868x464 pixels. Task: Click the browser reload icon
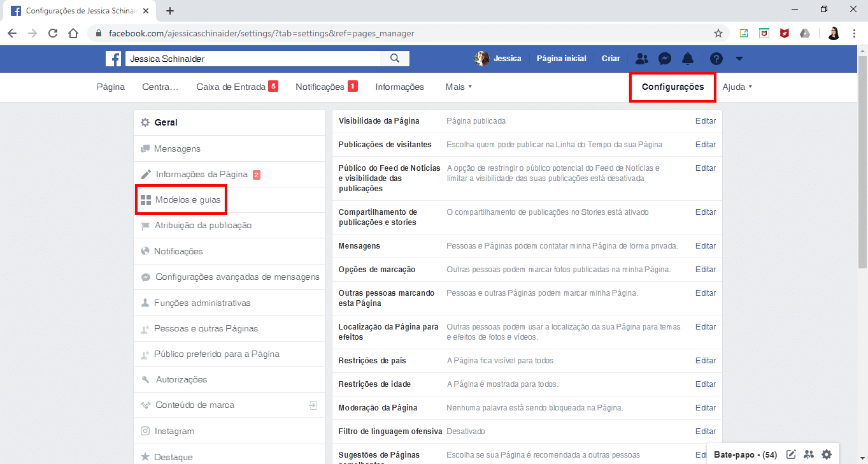(53, 33)
